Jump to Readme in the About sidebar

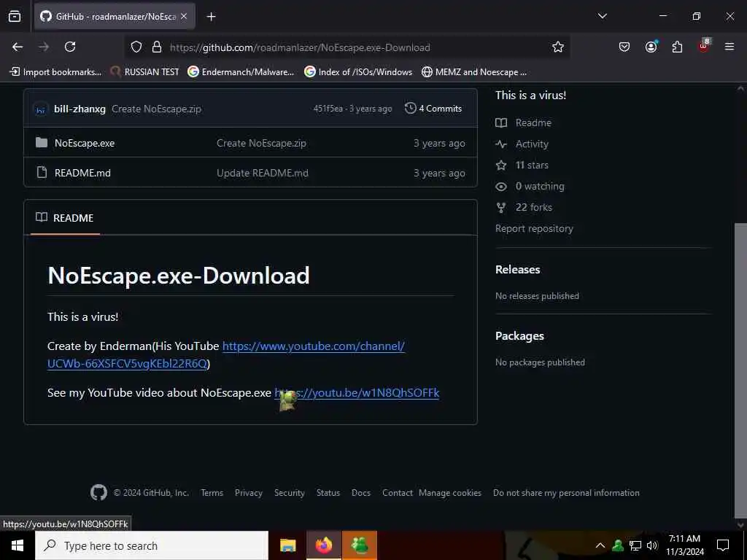point(524,122)
